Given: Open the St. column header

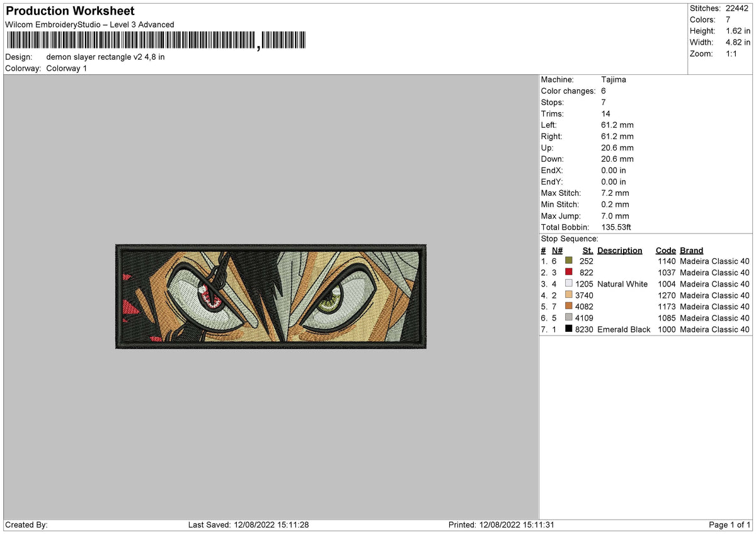Looking at the screenshot, I should tap(587, 250).
